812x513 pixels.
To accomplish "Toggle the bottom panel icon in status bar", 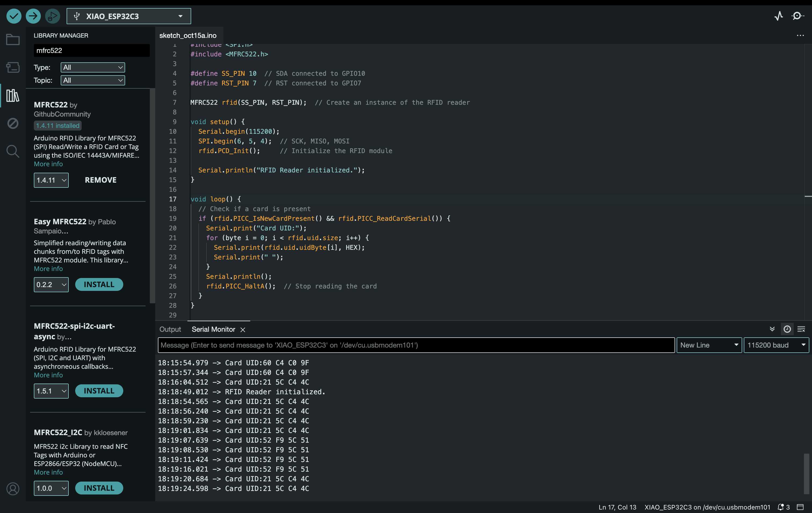I will tap(800, 507).
